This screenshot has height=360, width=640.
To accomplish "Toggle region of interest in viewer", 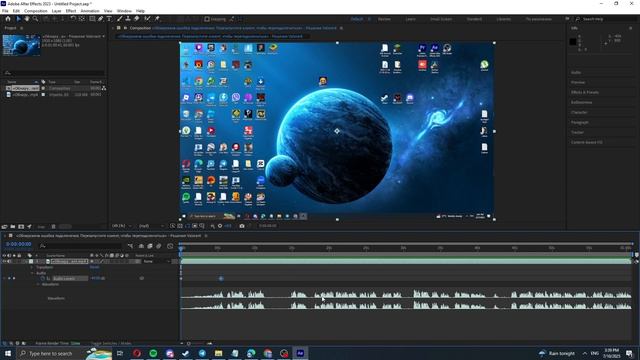I will (x=195, y=226).
